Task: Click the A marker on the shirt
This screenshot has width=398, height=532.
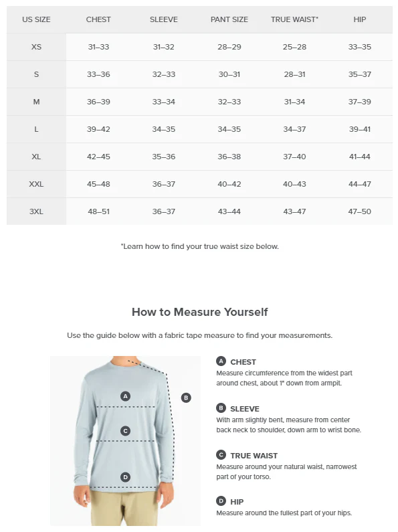Action: (x=126, y=396)
